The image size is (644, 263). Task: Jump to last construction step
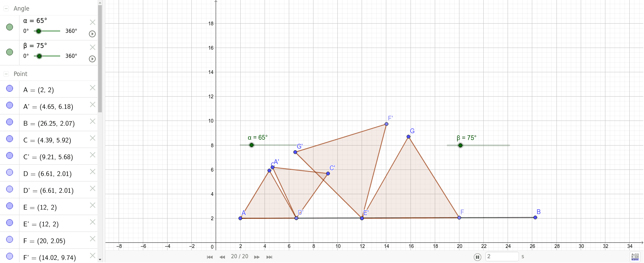pos(269,257)
